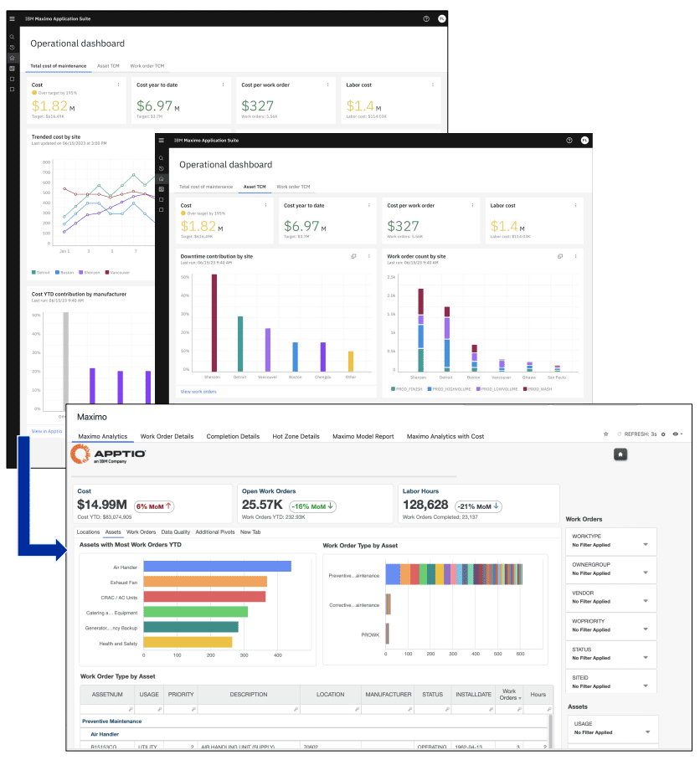Viewport: 700px width, 760px height.
Task: Open the VENDOR filter dropdown
Action: point(645,601)
